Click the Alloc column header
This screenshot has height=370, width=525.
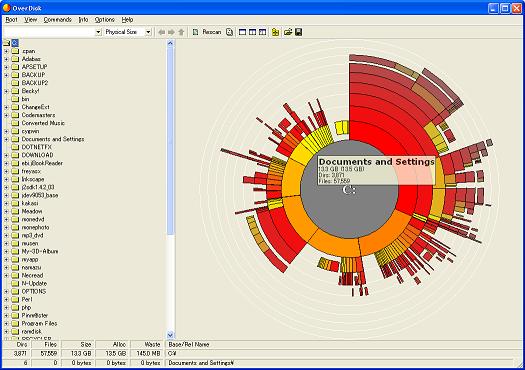(113, 344)
